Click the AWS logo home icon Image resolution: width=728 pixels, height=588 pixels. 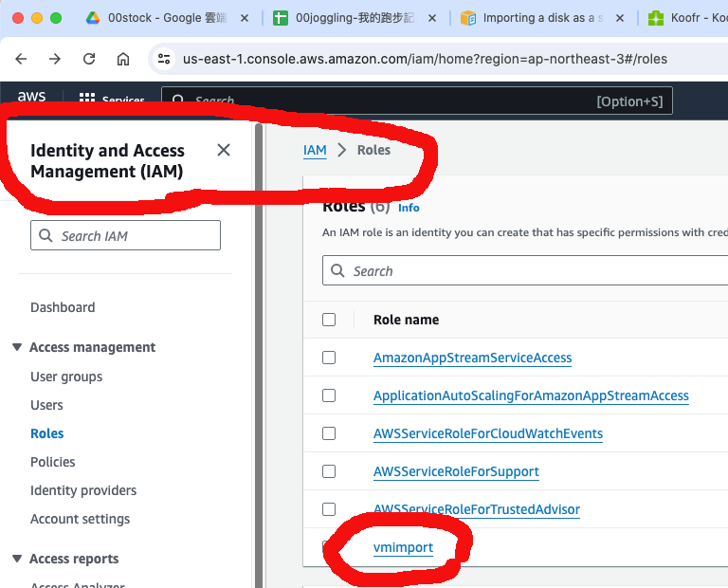pos(31,99)
